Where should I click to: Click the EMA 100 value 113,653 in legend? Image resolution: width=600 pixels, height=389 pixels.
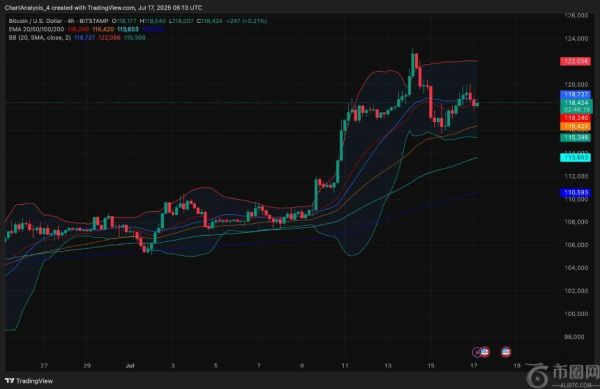[128, 29]
